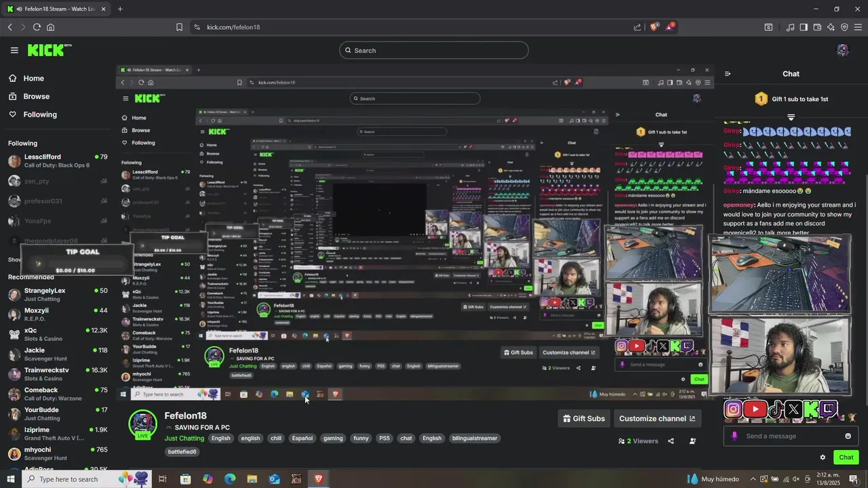Click Brave Rewards triangle icon
The width and height of the screenshot is (868, 488).
tap(670, 27)
